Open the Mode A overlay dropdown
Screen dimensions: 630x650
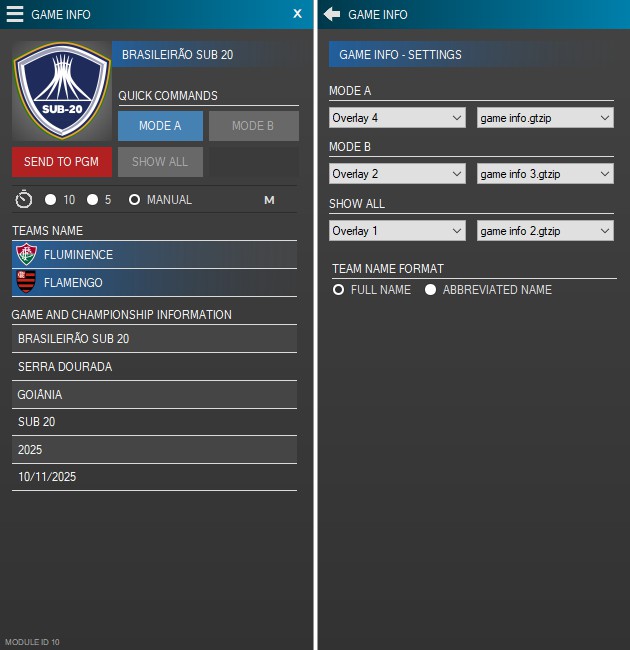(x=397, y=118)
